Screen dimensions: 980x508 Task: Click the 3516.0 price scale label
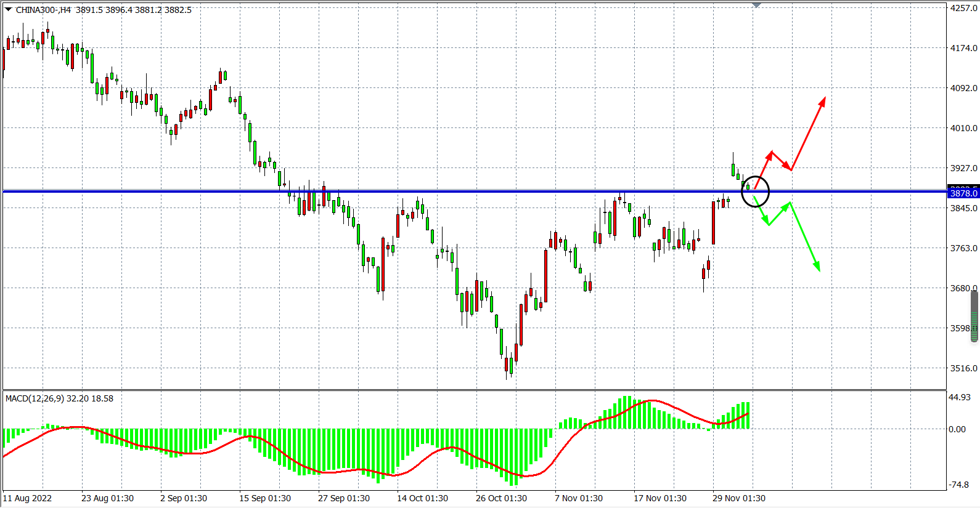[x=963, y=368]
